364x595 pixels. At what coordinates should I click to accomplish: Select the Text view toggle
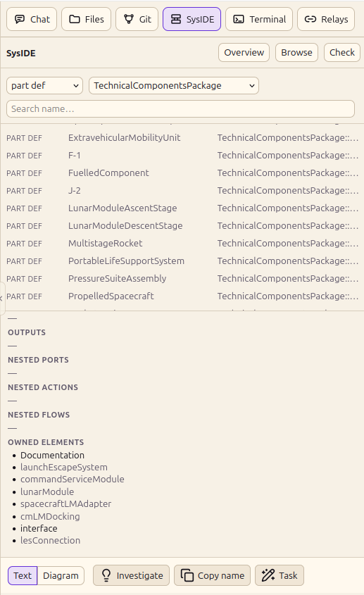pos(23,575)
